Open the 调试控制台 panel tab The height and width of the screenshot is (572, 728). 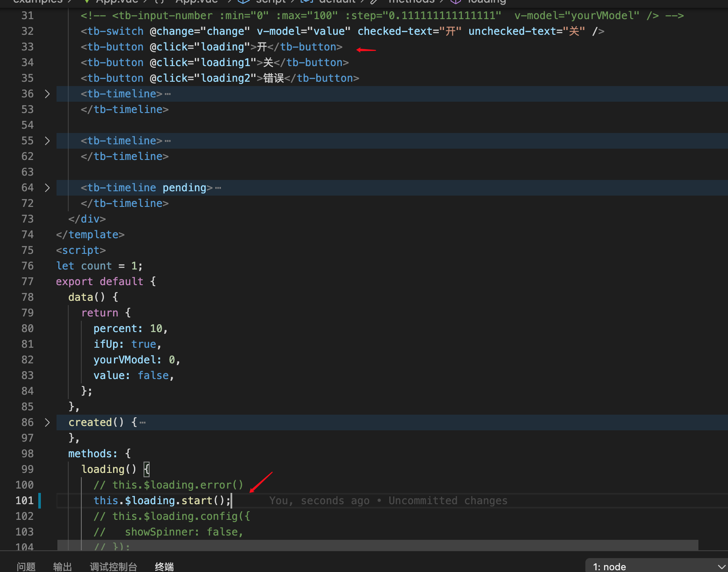114,566
